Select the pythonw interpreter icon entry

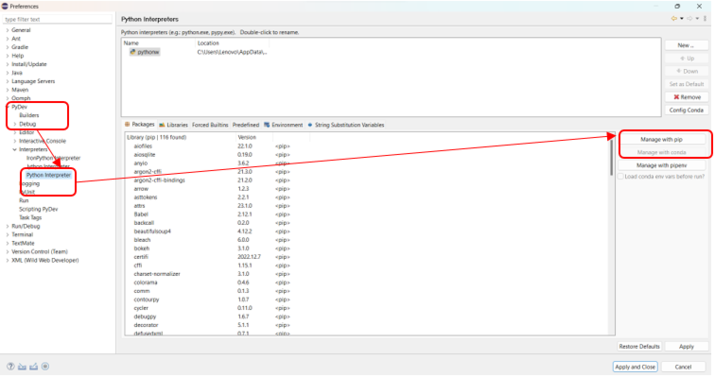point(133,52)
